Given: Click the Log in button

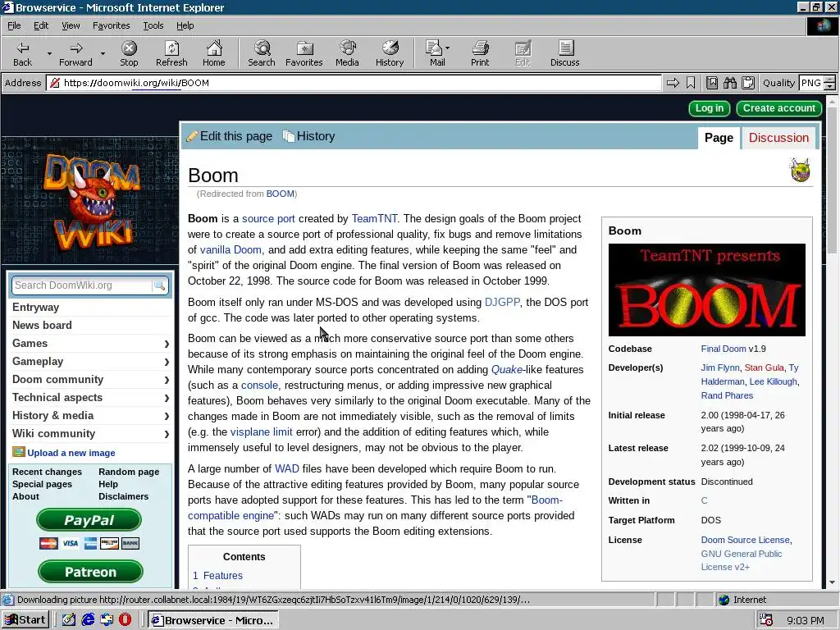Looking at the screenshot, I should coord(710,108).
